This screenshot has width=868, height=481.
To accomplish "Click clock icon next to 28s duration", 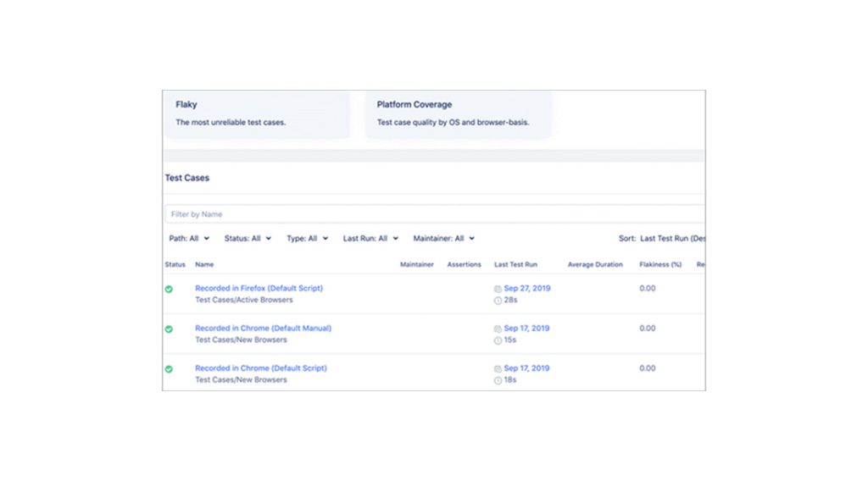I will [x=498, y=301].
